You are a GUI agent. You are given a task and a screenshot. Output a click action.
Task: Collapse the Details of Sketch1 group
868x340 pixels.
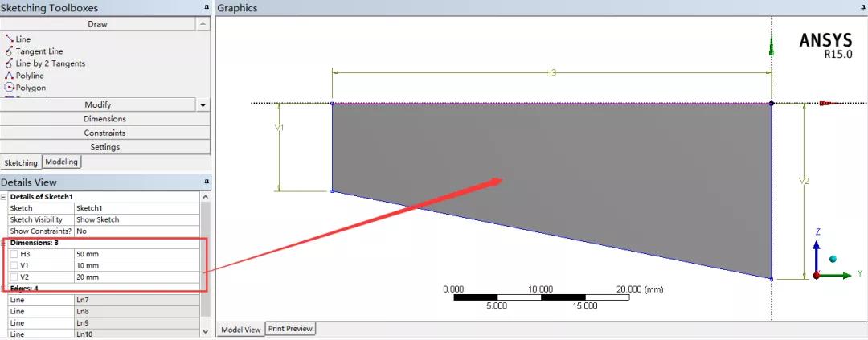pyautogui.click(x=4, y=197)
